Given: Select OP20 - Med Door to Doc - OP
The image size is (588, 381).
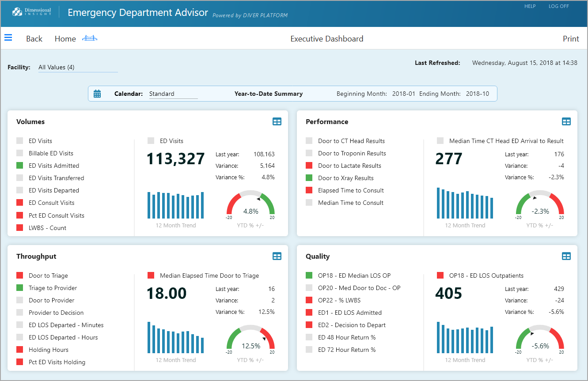Looking at the screenshot, I should point(359,288).
